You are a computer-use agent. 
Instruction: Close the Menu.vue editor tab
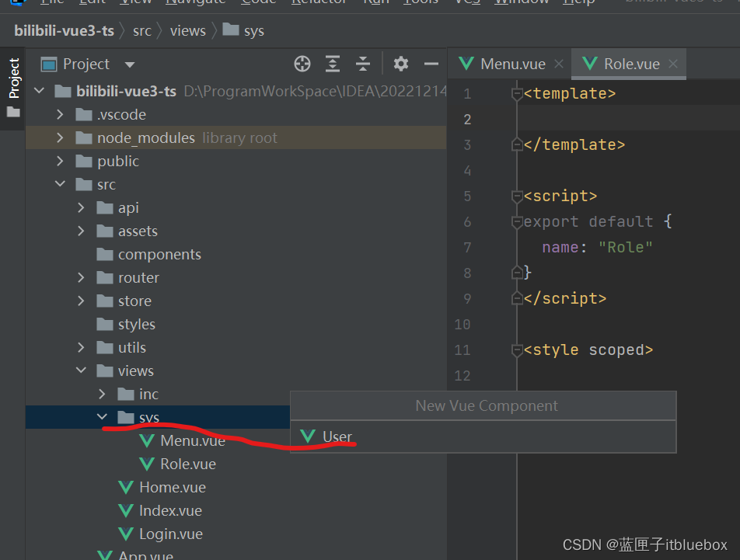[559, 64]
